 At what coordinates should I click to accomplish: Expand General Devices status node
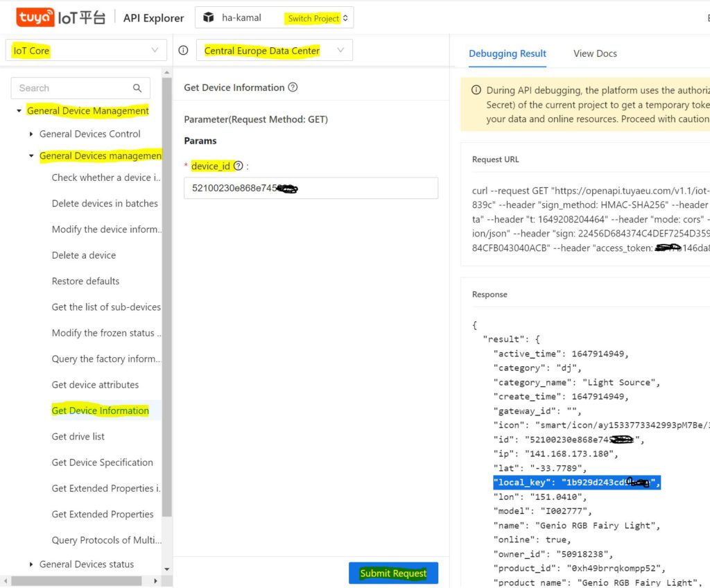31,564
